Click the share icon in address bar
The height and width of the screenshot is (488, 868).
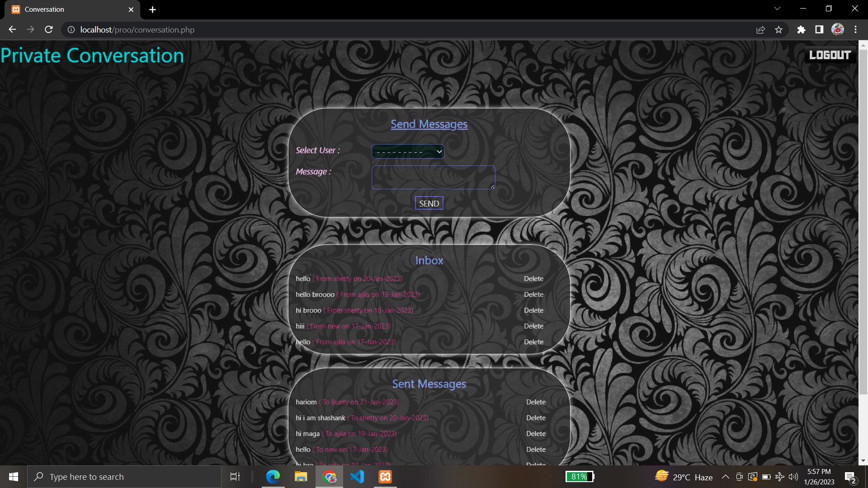tap(761, 29)
